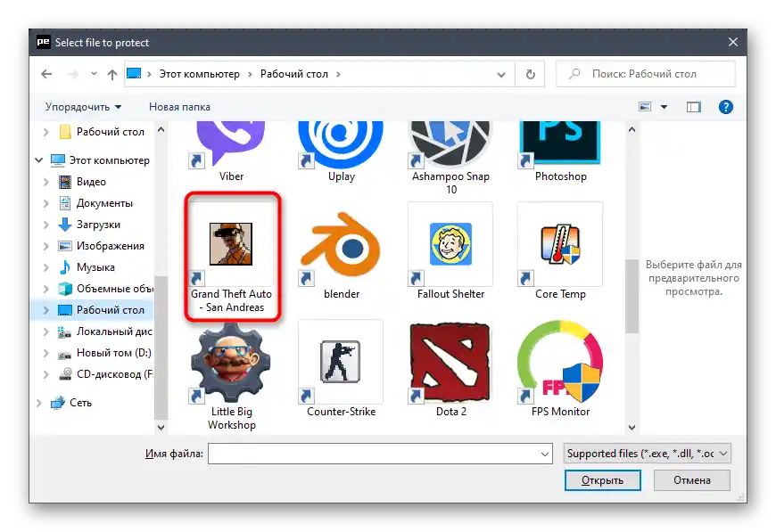Select Grand Theft Auto - San Andreas shortcut

click(231, 258)
